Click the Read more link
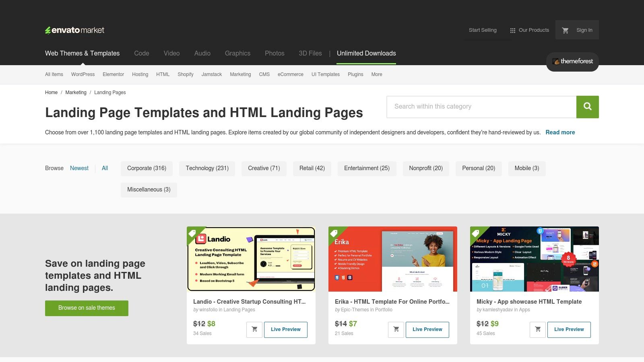644x362 pixels. (560, 132)
